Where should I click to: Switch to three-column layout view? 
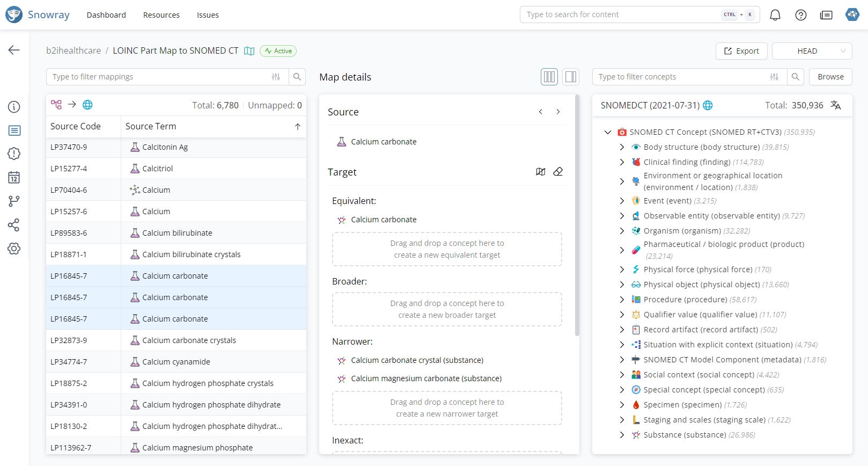(549, 77)
